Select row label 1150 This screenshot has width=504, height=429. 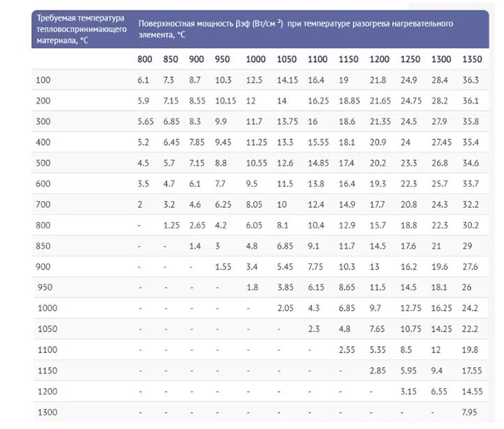point(47,371)
